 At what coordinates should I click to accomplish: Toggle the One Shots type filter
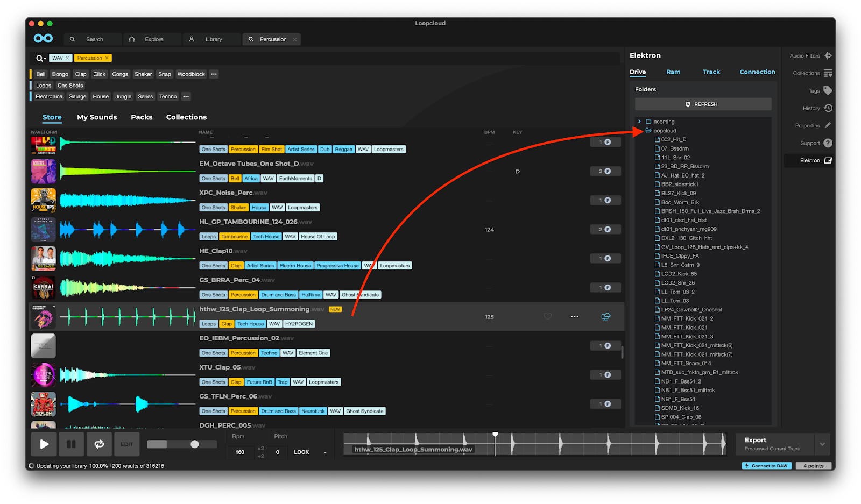pyautogui.click(x=70, y=86)
